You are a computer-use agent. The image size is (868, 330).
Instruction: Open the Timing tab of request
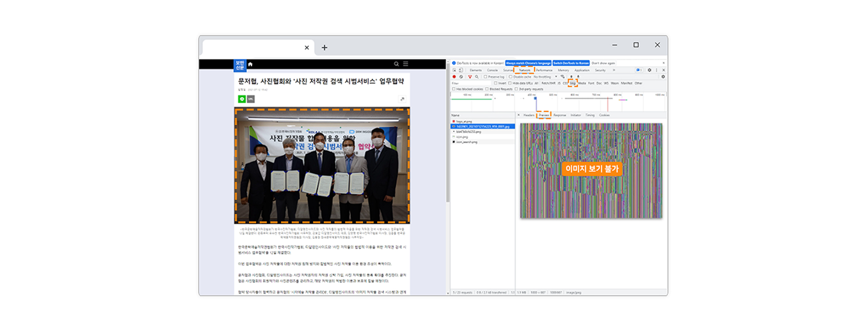point(590,115)
